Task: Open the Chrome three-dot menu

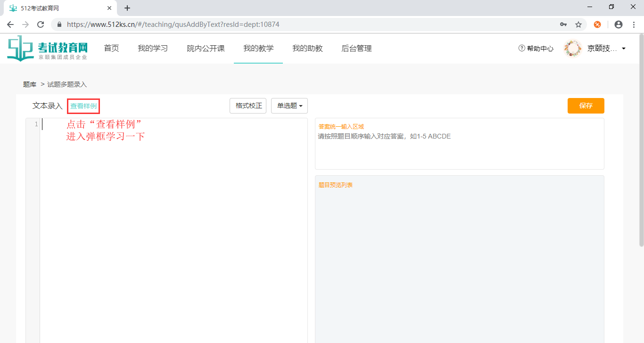Action: coord(633,24)
